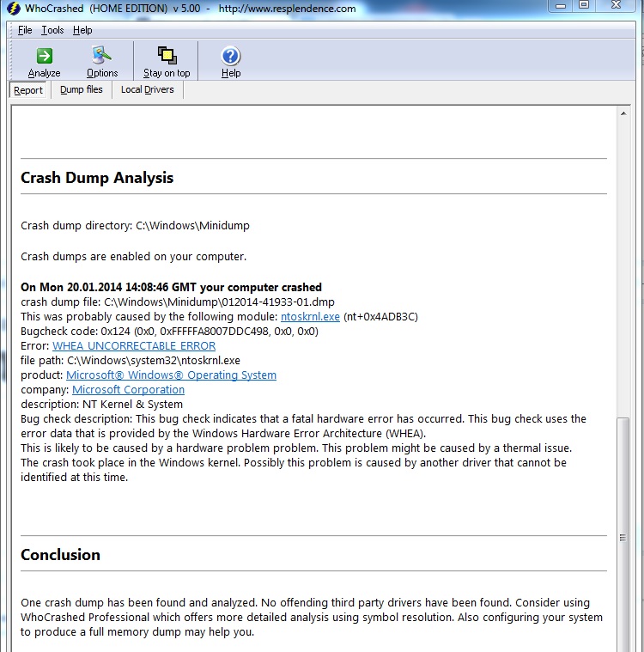644x652 pixels.
Task: Click the vertical scrollbar thumb
Action: pos(623,534)
